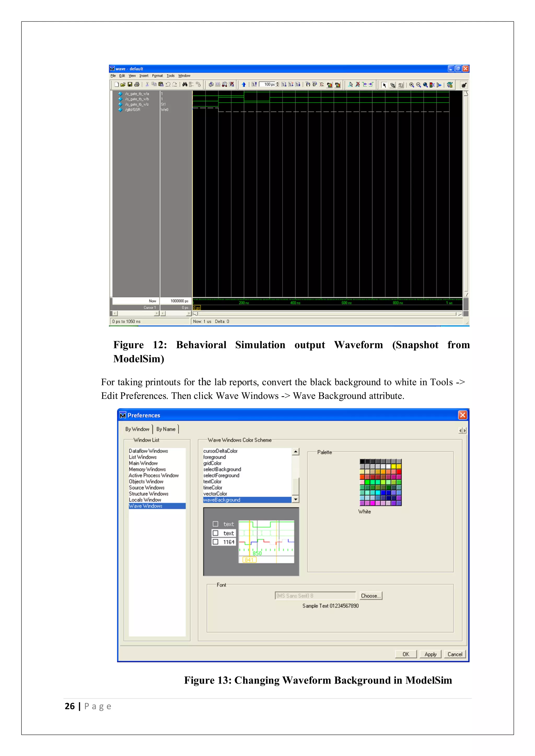Click scroll-up arrow of color scheme list
Viewport: 535px width, 756px height.
click(296, 451)
